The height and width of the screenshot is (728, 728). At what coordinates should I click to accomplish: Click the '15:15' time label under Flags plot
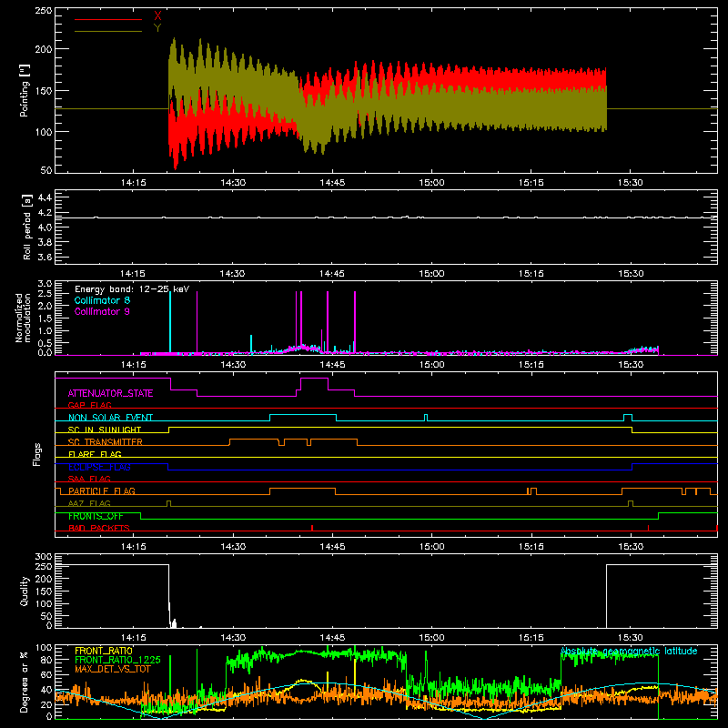531,547
